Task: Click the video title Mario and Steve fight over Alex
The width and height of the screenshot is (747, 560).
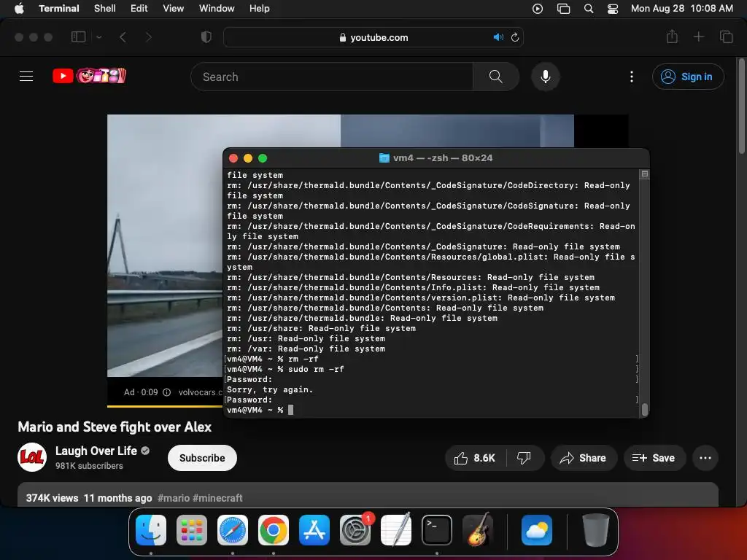Action: pyautogui.click(x=115, y=427)
